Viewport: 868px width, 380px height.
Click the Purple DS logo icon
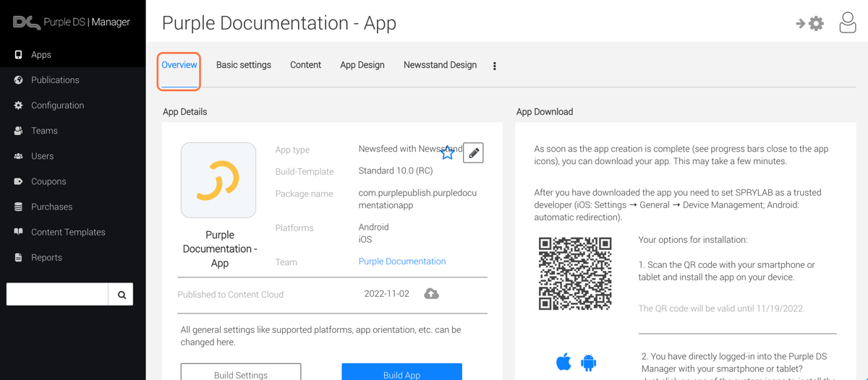coord(27,22)
